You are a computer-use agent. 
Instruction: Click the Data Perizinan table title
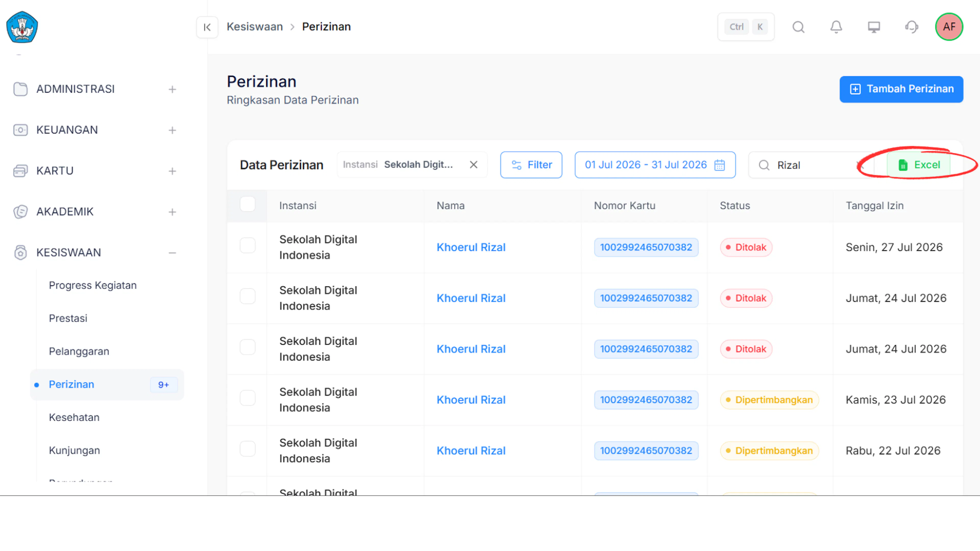click(281, 165)
